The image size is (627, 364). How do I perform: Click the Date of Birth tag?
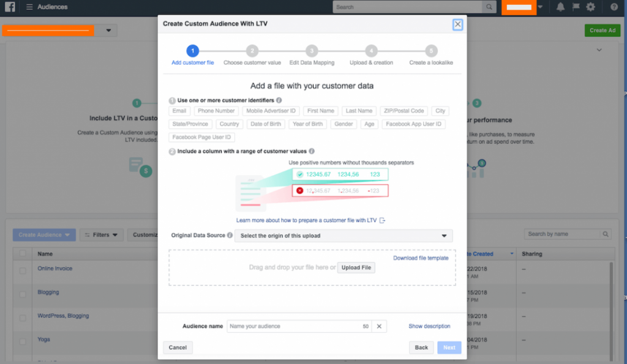(266, 124)
